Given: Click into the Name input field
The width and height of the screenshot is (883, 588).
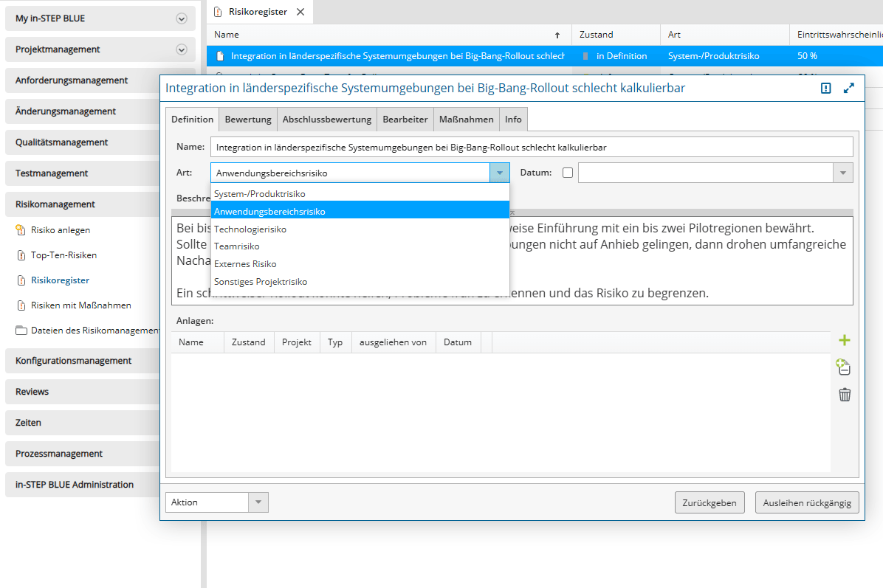Looking at the screenshot, I should pyautogui.click(x=532, y=147).
